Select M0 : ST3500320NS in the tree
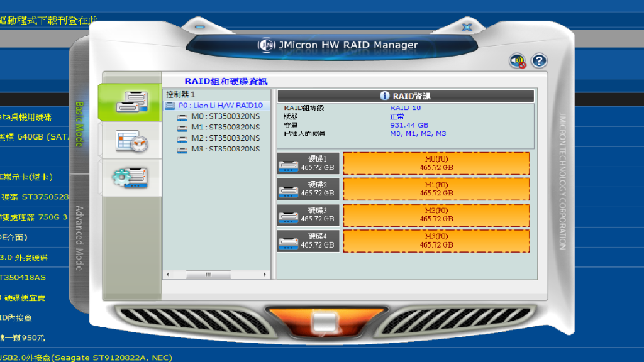Viewport: 644px width, 362px height. pos(226,116)
